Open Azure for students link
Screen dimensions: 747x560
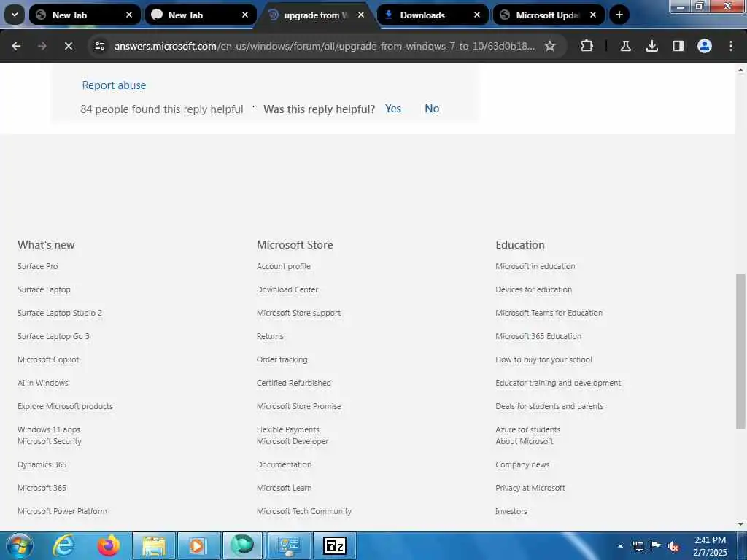[x=528, y=429]
